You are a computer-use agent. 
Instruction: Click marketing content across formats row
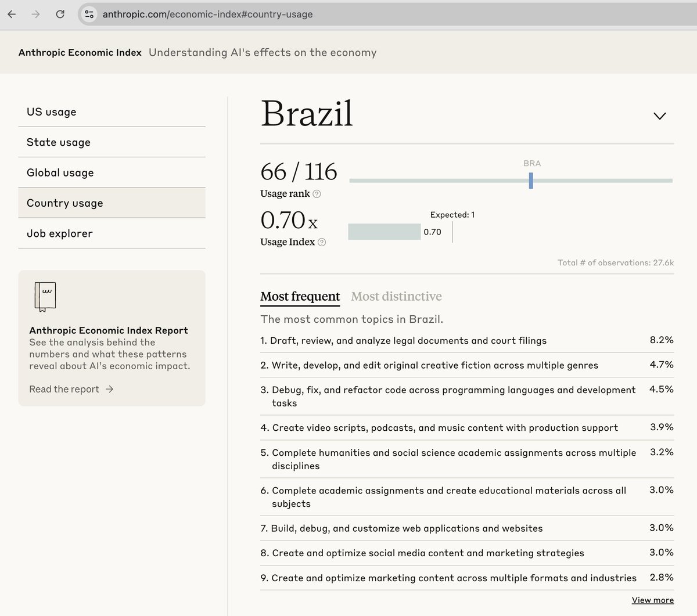point(467,578)
